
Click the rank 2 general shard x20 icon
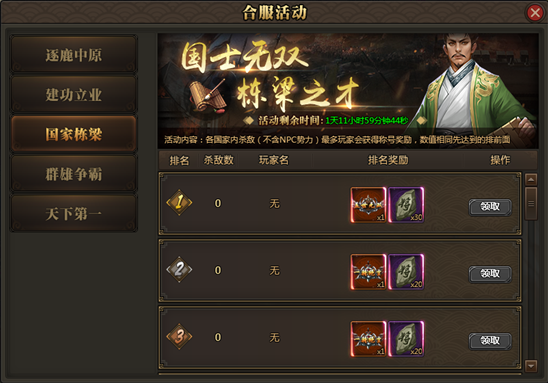coord(406,272)
